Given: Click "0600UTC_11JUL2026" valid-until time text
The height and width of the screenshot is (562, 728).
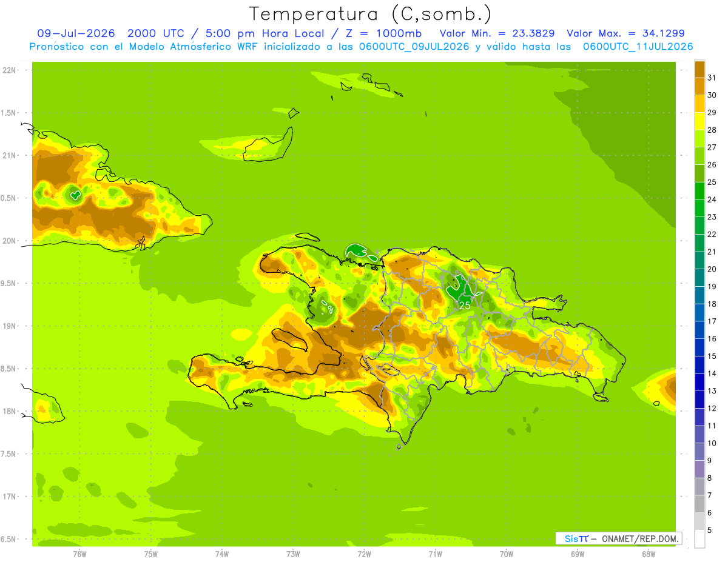Looking at the screenshot, I should (638, 47).
